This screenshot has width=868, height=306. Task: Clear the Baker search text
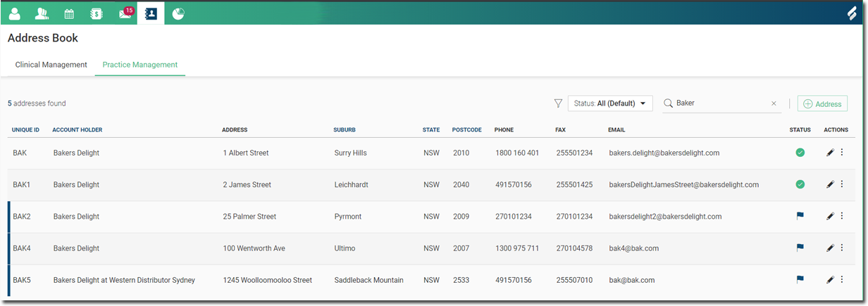click(774, 103)
